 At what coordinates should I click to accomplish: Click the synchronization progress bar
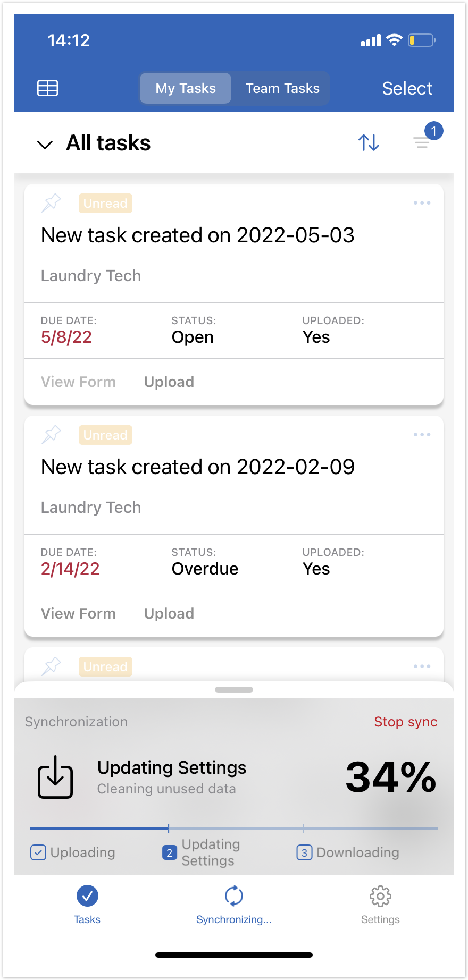234,828
